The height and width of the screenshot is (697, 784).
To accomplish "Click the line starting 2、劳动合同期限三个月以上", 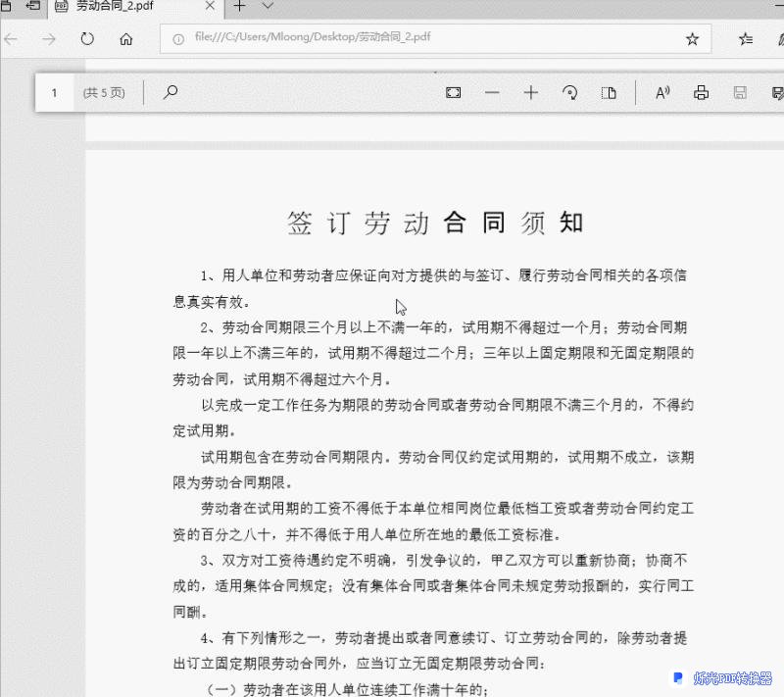I will 444,327.
